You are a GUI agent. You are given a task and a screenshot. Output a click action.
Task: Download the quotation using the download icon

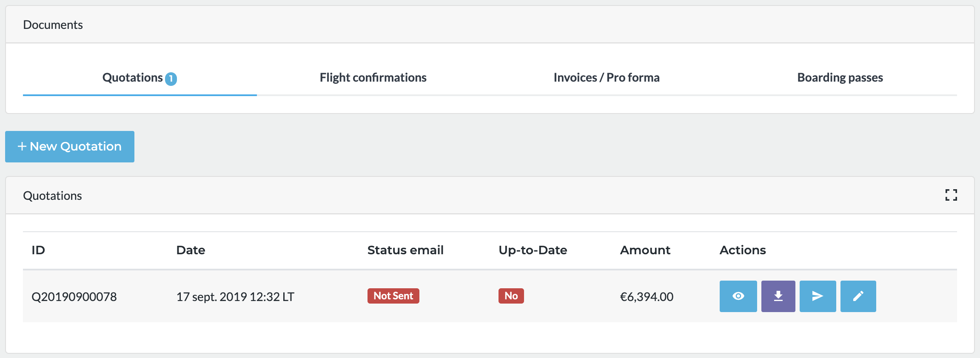pyautogui.click(x=778, y=296)
